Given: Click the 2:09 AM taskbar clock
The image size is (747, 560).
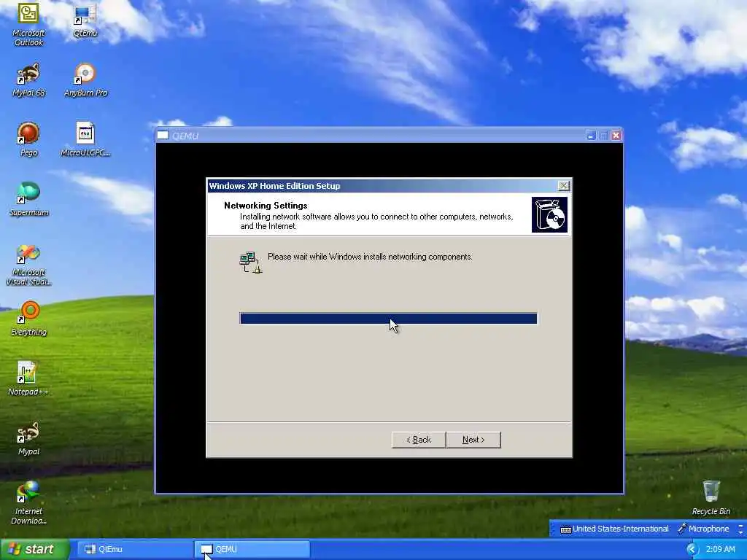Looking at the screenshot, I should [x=720, y=550].
